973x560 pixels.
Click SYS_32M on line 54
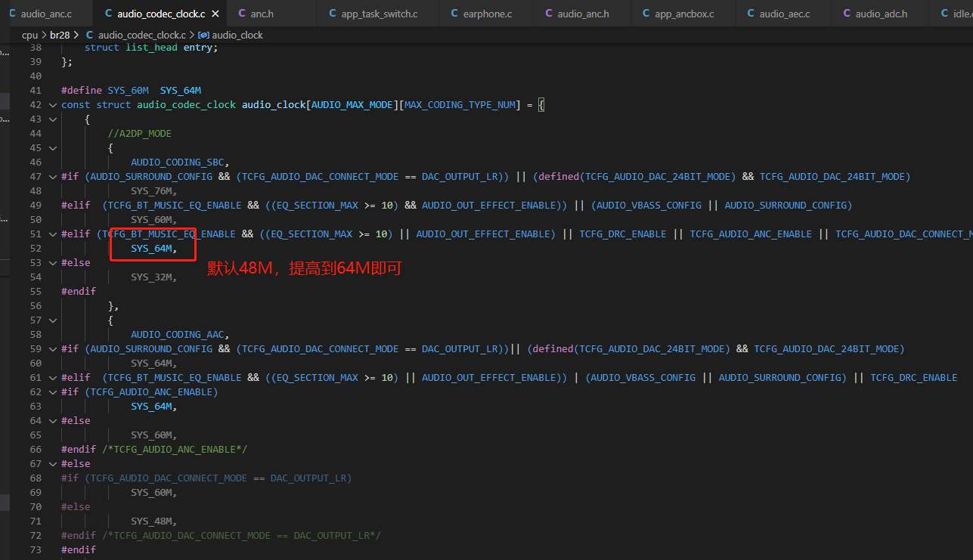151,277
